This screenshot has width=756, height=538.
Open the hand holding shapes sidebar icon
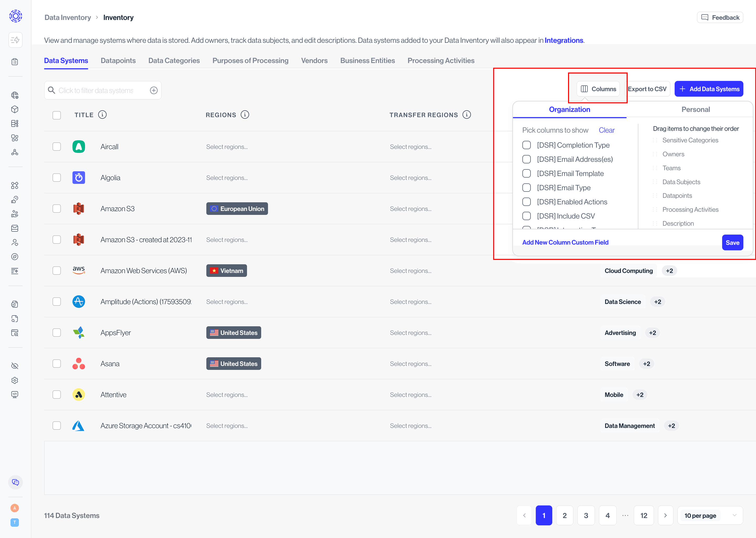[x=15, y=214]
